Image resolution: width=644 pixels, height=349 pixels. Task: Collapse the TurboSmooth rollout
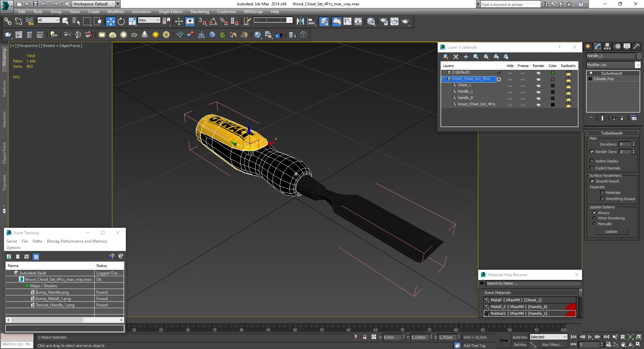coord(611,133)
